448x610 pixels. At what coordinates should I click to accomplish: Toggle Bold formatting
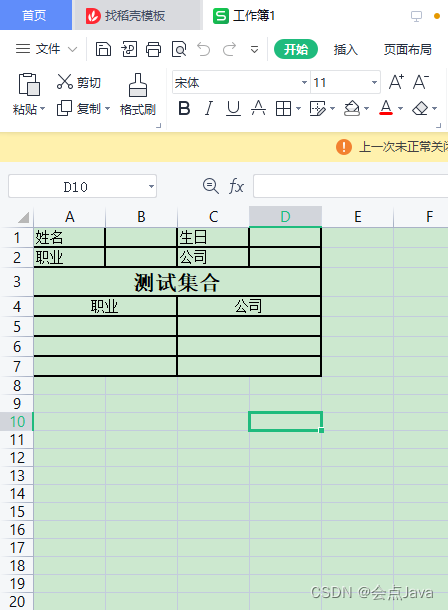pos(184,109)
